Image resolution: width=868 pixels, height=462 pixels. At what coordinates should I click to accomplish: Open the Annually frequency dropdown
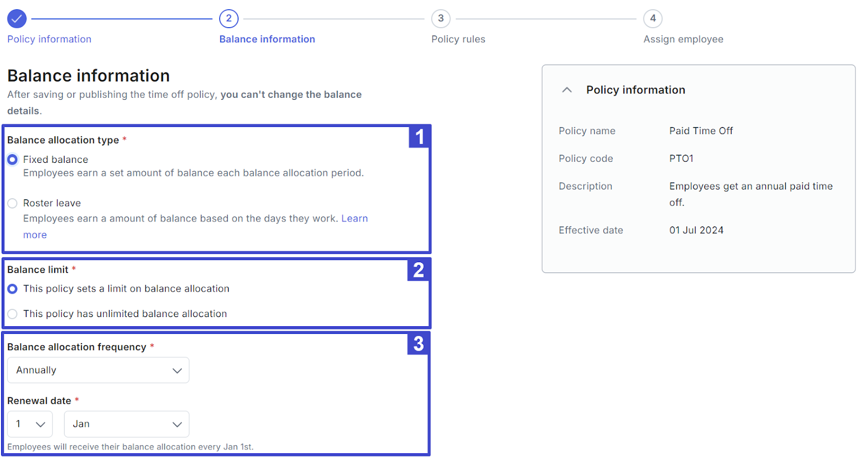click(98, 370)
